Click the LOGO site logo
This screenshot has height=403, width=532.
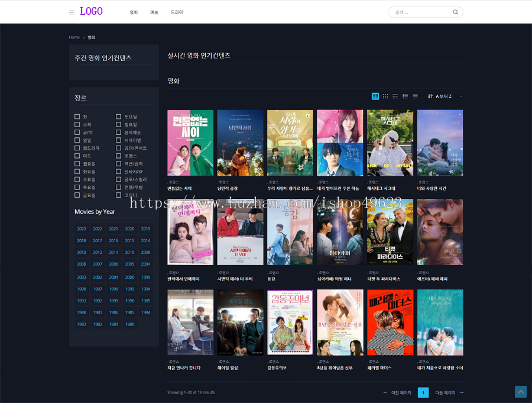(x=91, y=12)
